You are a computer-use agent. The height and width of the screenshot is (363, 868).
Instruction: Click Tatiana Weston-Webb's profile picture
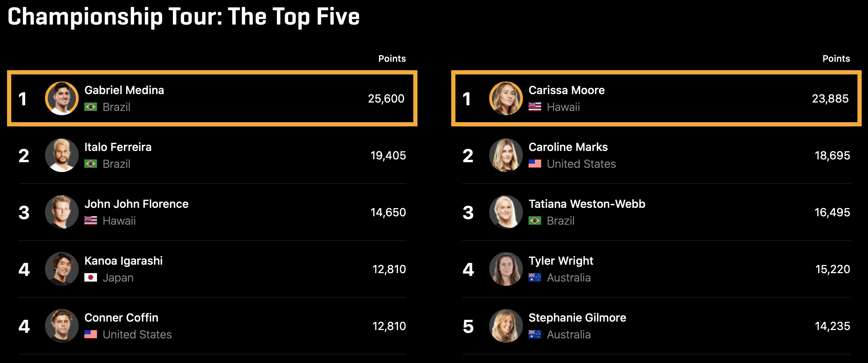tap(506, 212)
